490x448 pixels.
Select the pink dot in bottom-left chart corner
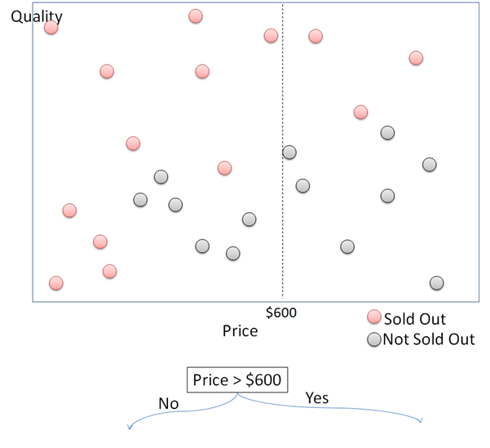(x=55, y=282)
